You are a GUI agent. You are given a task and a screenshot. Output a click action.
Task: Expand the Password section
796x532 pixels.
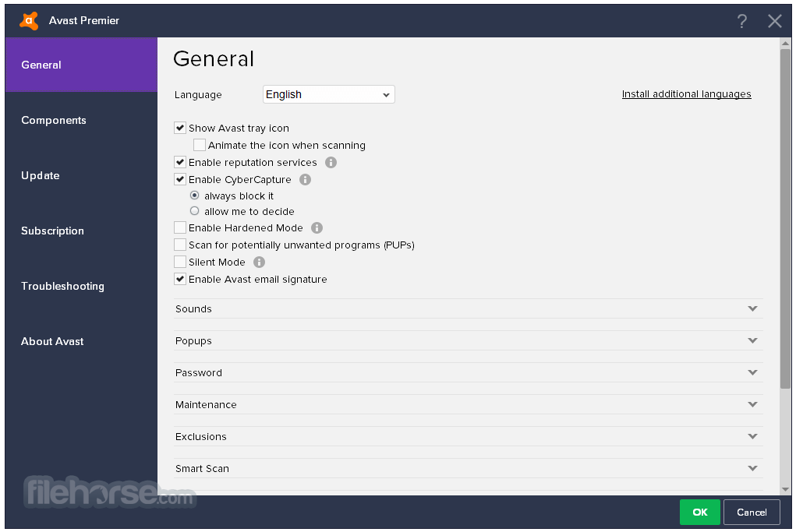(468, 373)
